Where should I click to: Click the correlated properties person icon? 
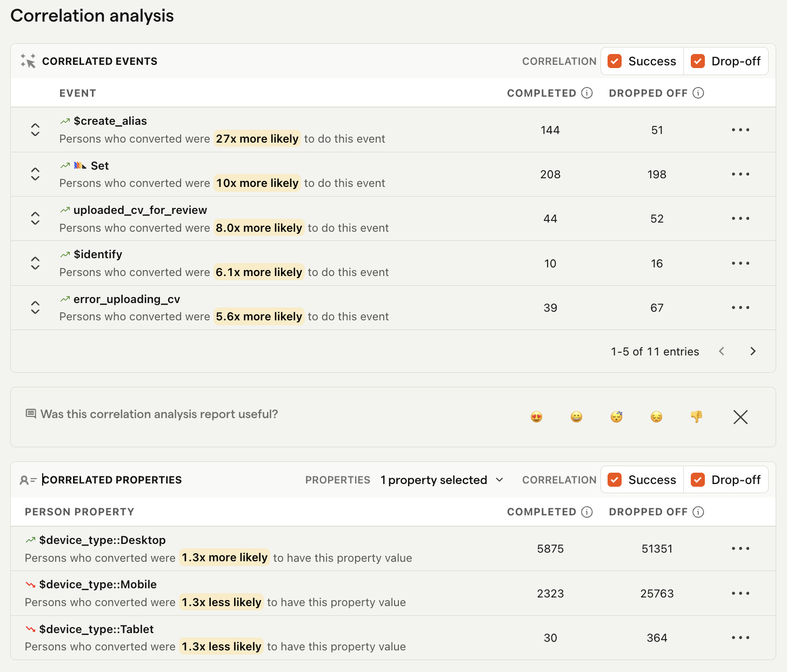28,480
